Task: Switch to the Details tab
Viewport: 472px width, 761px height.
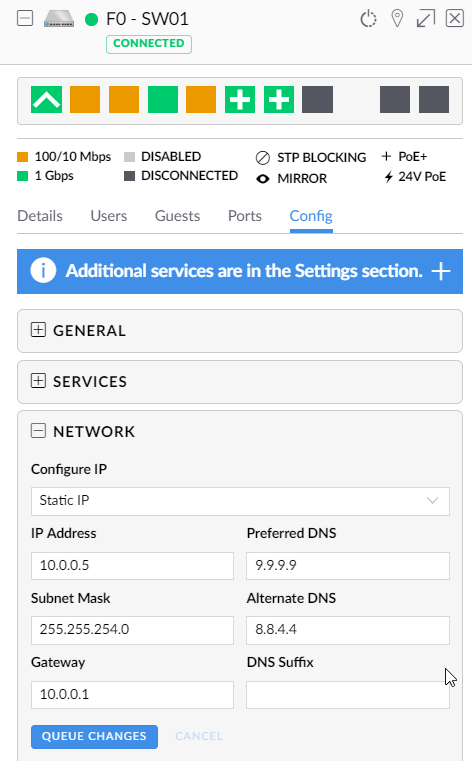Action: click(40, 216)
